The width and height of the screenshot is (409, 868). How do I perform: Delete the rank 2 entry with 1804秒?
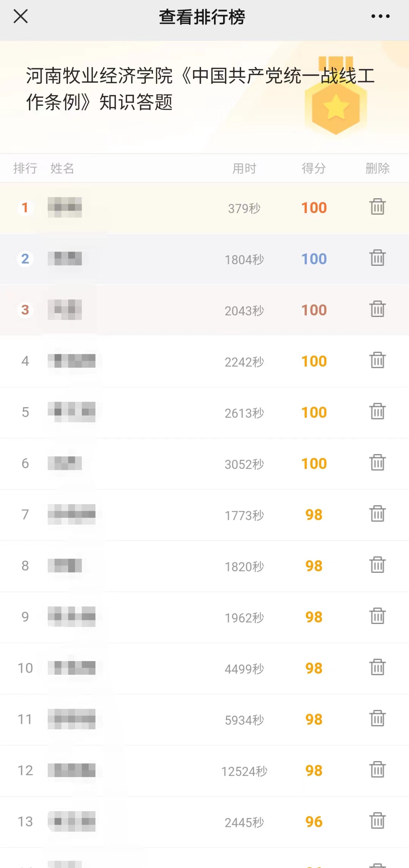point(378,258)
